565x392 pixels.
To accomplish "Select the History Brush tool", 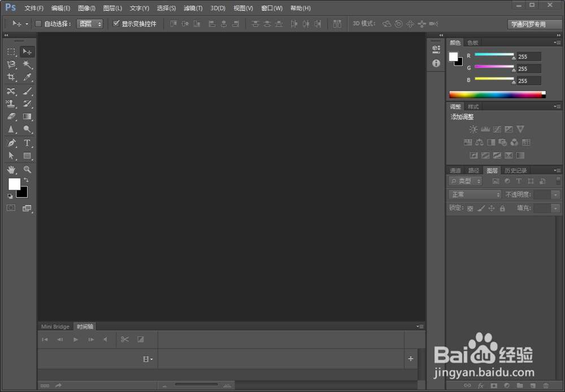I will tap(27, 104).
